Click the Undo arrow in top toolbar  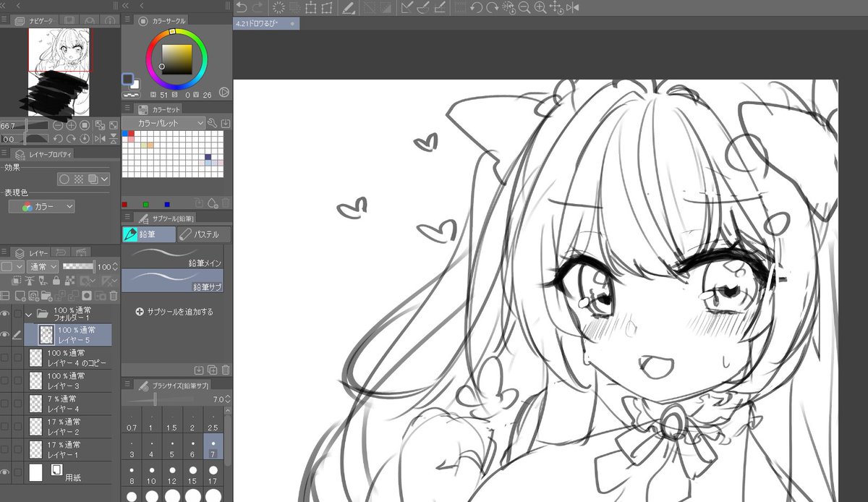(241, 7)
